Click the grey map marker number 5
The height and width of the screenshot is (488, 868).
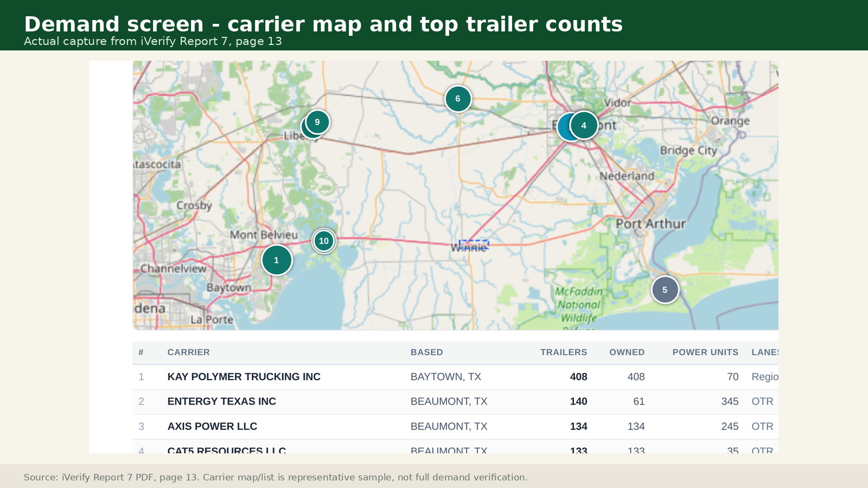665,290
